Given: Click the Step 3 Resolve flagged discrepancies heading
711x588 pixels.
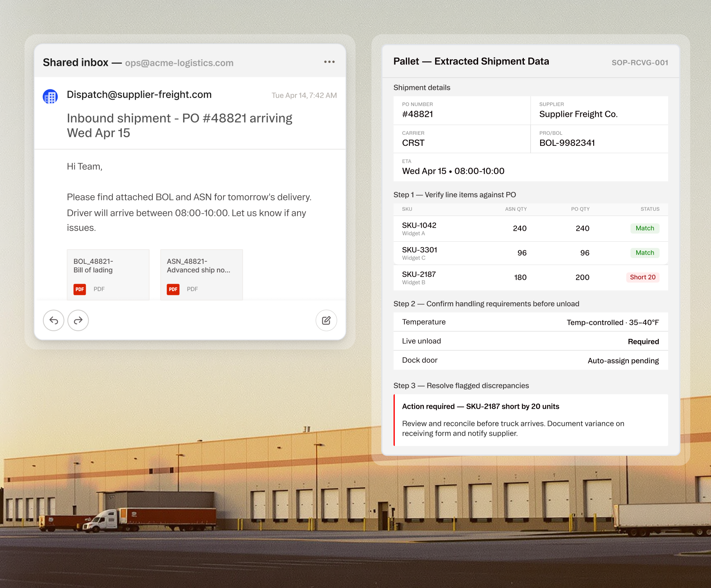Looking at the screenshot, I should 461,386.
